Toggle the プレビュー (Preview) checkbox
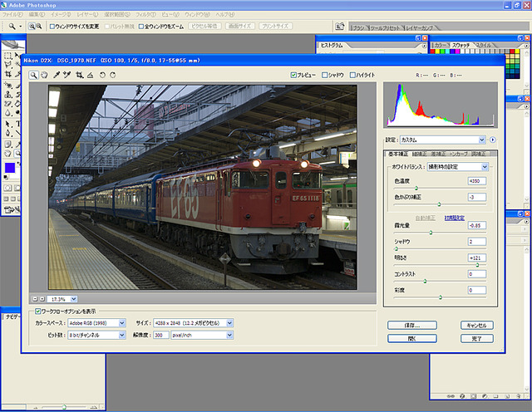The width and height of the screenshot is (532, 412). click(x=294, y=75)
